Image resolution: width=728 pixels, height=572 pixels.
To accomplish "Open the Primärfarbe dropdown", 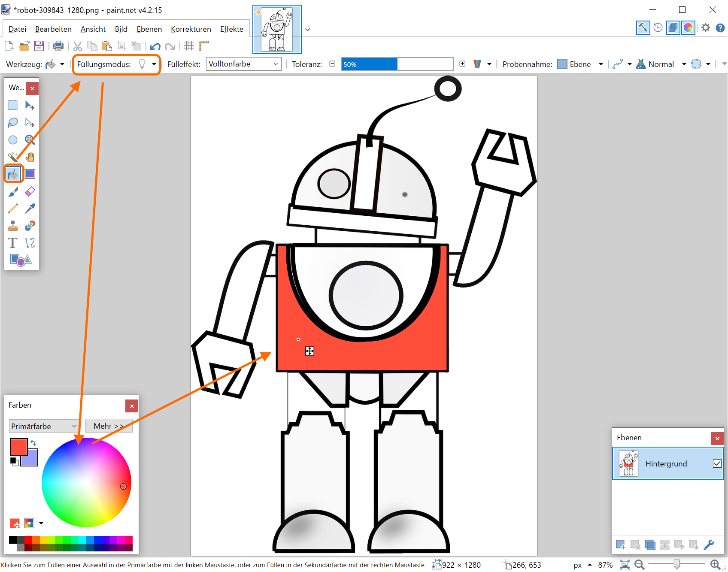I will coord(43,426).
